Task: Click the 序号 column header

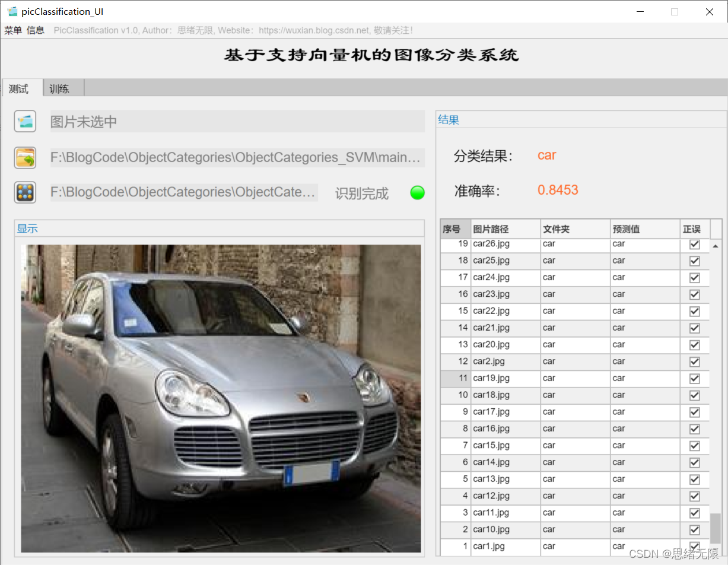Action: pyautogui.click(x=456, y=229)
